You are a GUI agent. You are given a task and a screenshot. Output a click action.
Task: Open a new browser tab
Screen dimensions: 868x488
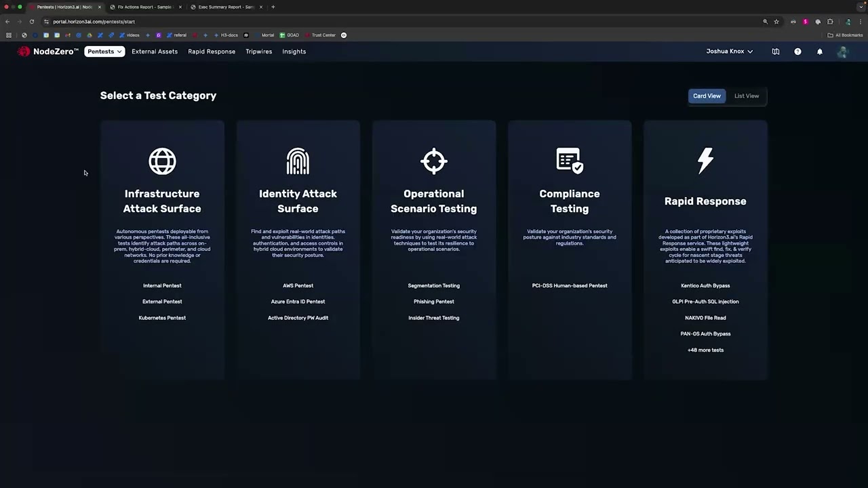tap(273, 7)
